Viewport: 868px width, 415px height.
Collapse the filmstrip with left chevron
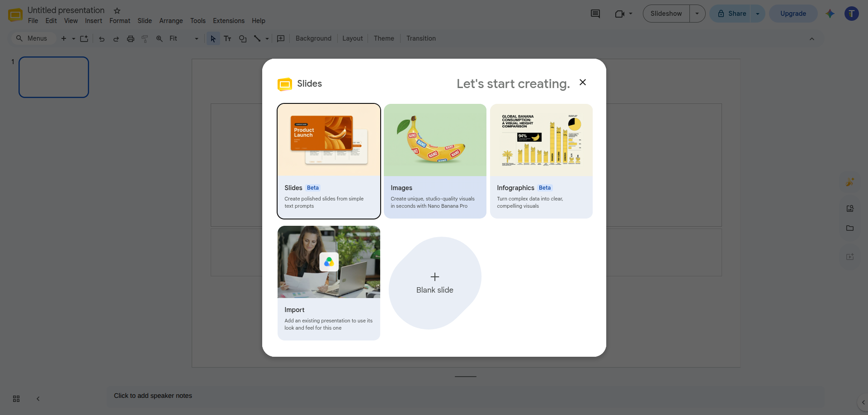click(x=38, y=399)
